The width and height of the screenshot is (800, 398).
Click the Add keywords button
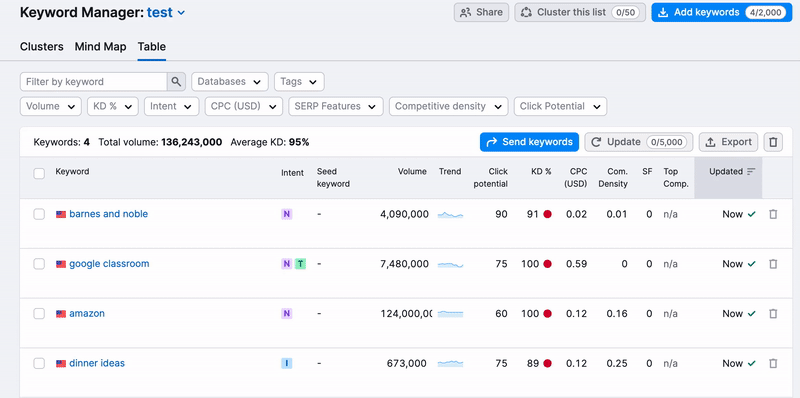pyautogui.click(x=722, y=12)
